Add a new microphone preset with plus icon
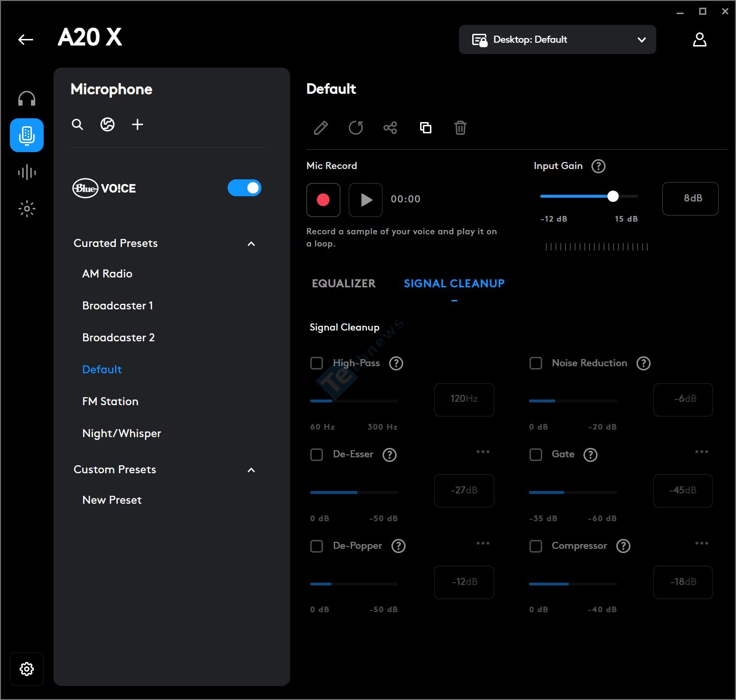 pos(138,124)
